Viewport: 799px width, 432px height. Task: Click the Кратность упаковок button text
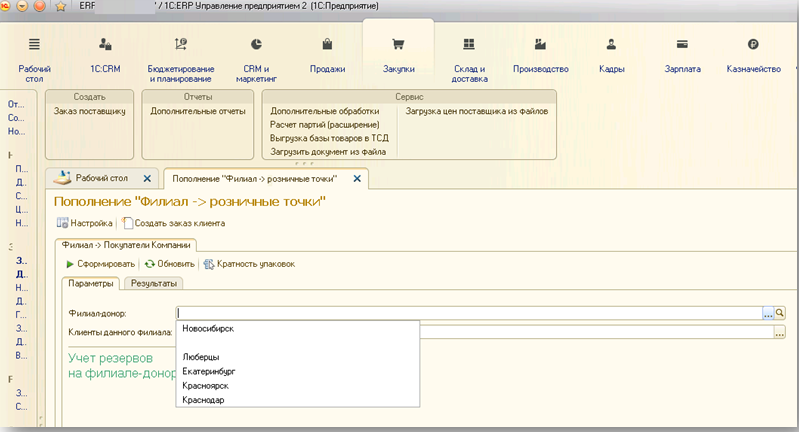point(256,264)
